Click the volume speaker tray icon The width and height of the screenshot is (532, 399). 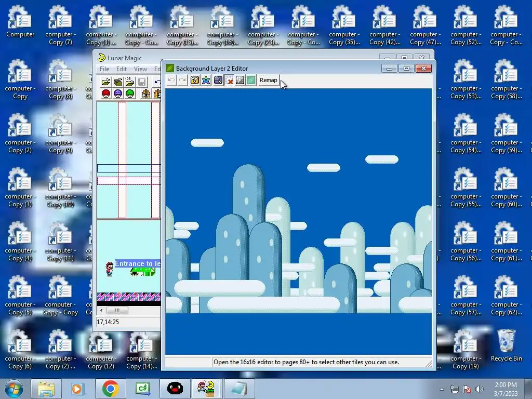click(479, 389)
